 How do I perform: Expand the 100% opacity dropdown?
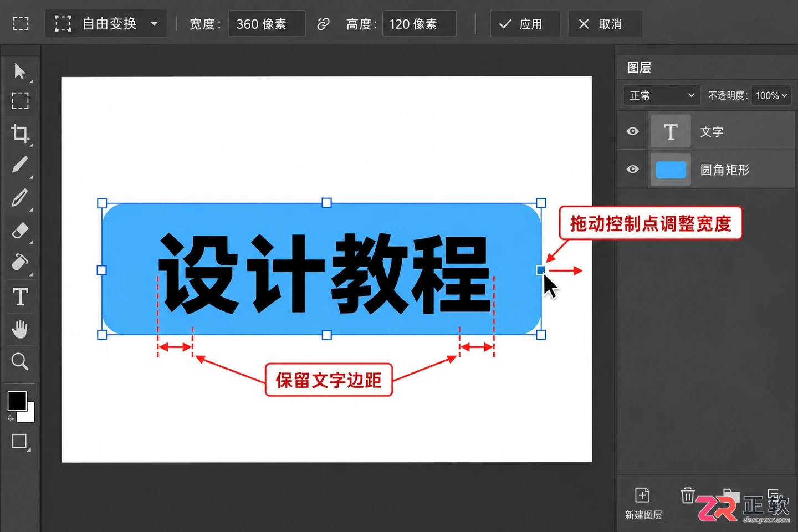771,95
